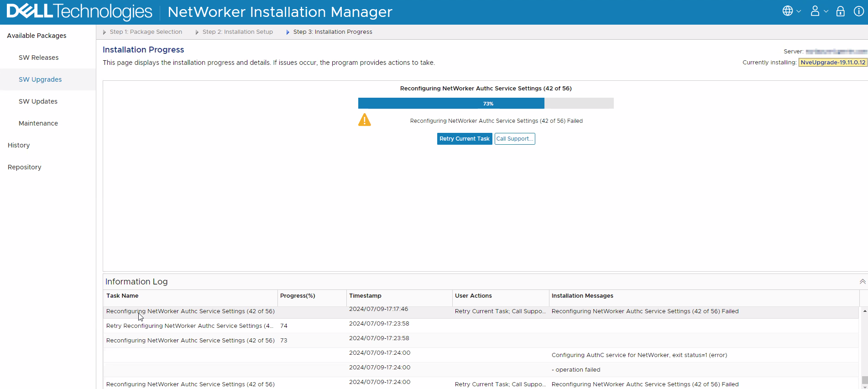Open SW Updates section
The height and width of the screenshot is (389, 868).
[x=38, y=101]
